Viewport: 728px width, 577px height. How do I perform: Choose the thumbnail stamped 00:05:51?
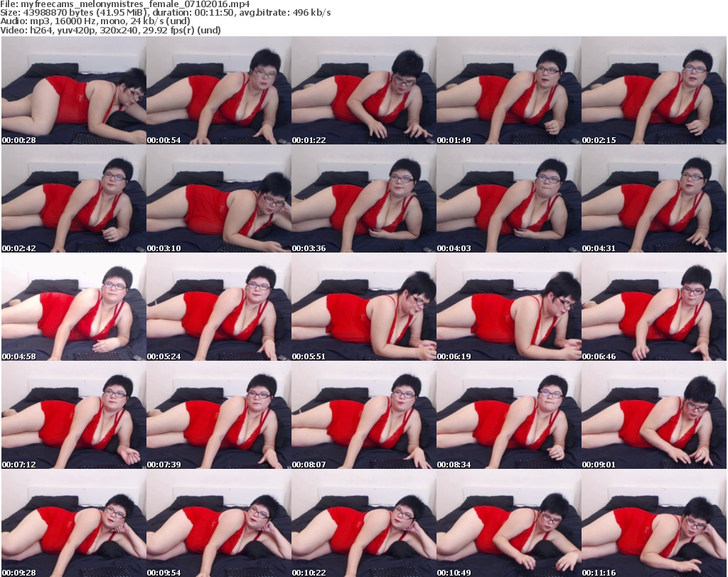[364, 307]
